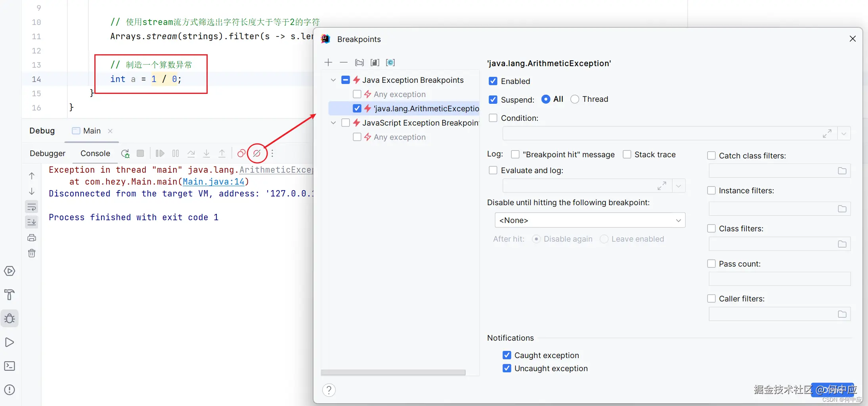Collapse JavaScript Exception Breakpoints group
Image resolution: width=868 pixels, height=406 pixels.
(333, 123)
